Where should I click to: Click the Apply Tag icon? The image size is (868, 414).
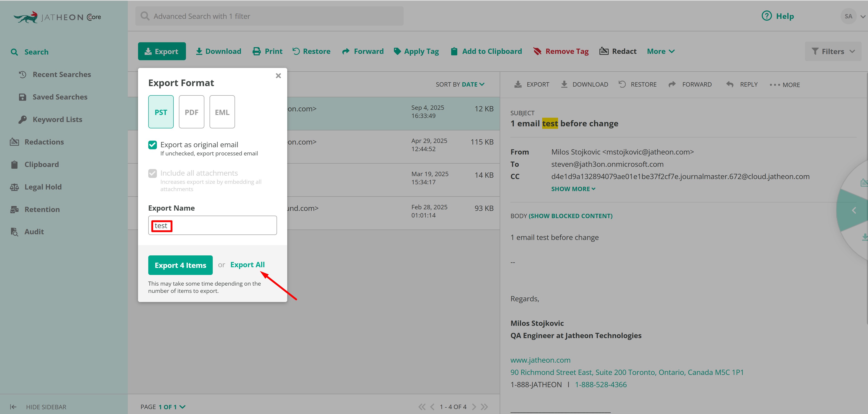tap(397, 51)
